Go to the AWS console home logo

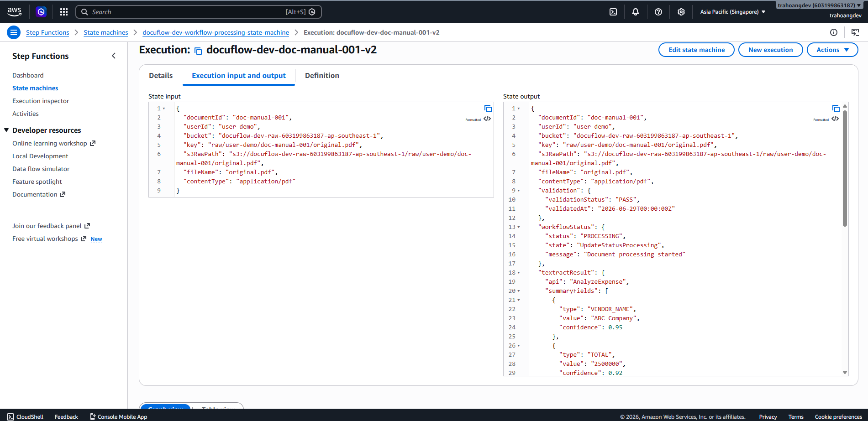pos(14,11)
